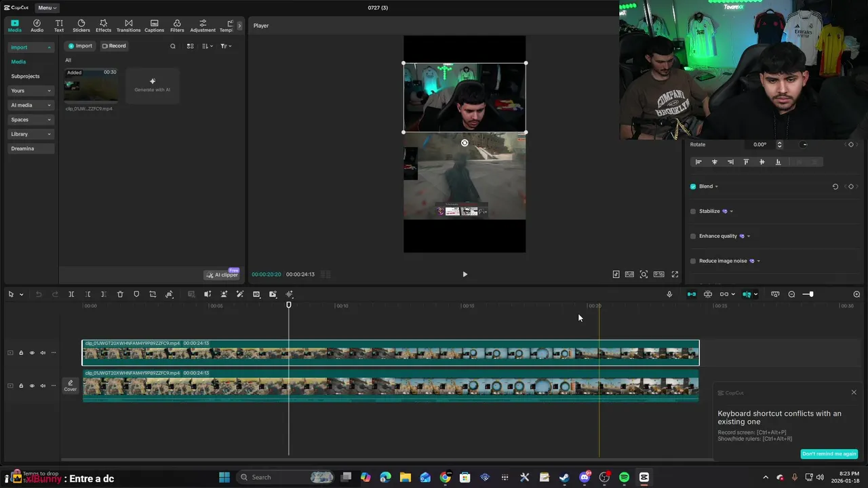The width and height of the screenshot is (868, 488).
Task: Collapse the Import section
Action: (31, 47)
